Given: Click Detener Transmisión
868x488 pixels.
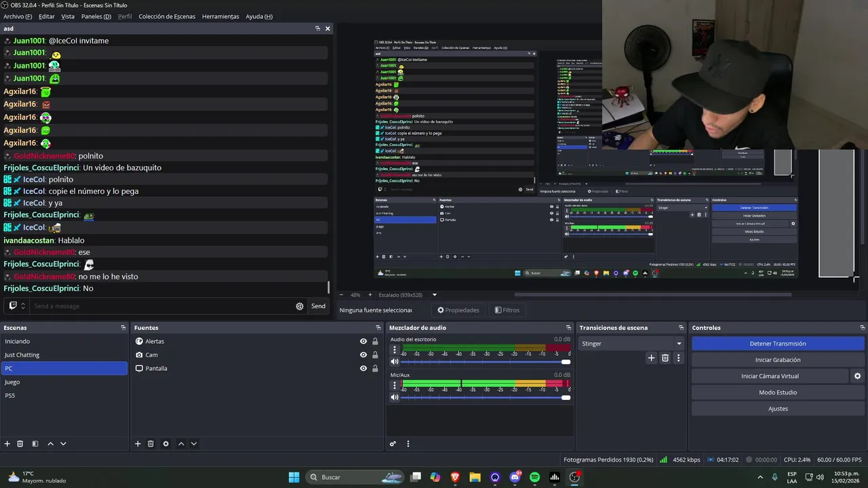Looking at the screenshot, I should (778, 344).
